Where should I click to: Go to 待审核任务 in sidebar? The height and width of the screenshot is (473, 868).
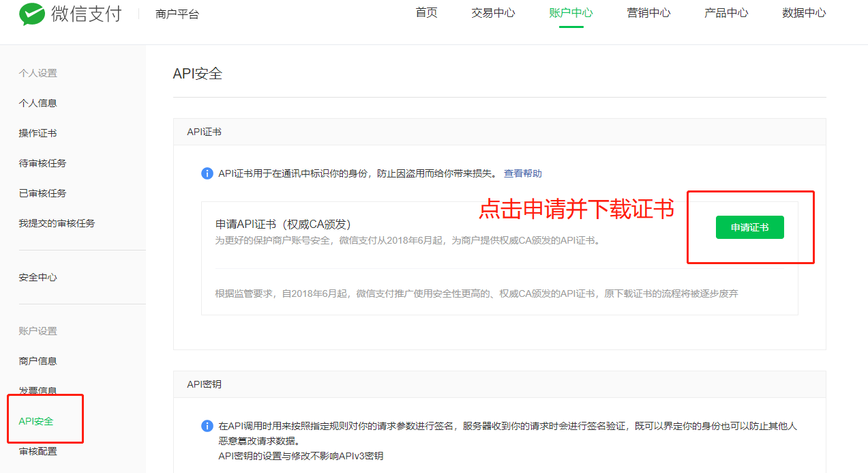tap(42, 163)
